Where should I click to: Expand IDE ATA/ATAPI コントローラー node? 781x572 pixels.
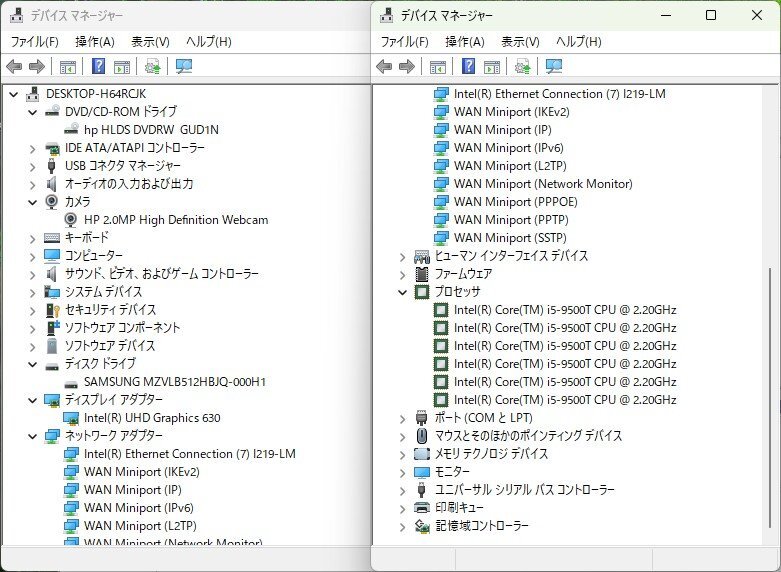[x=32, y=148]
